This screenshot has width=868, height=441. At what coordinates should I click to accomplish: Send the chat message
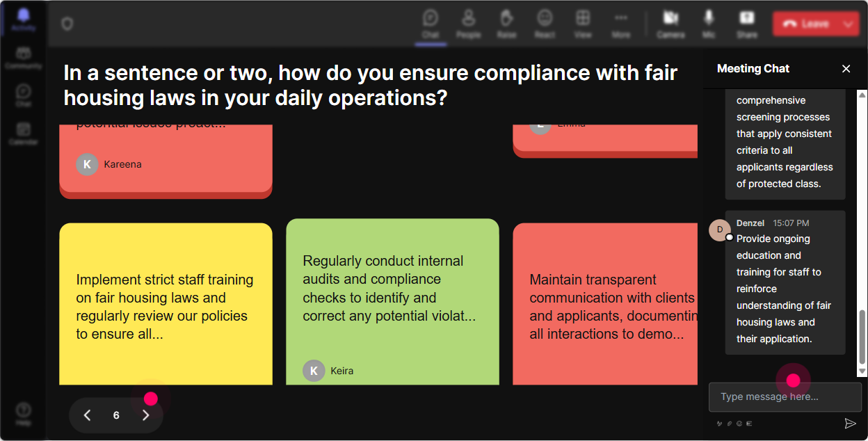tap(850, 424)
